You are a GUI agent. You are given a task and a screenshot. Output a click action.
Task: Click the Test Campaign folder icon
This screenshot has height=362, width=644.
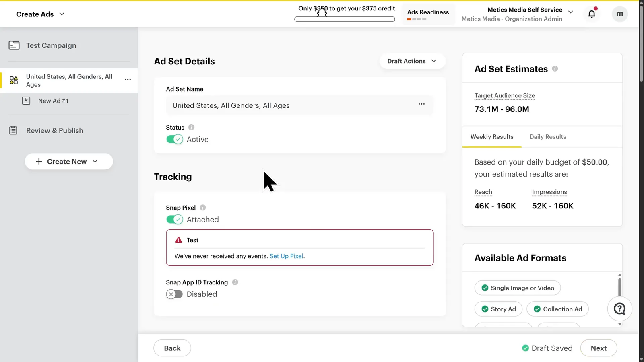(x=14, y=45)
